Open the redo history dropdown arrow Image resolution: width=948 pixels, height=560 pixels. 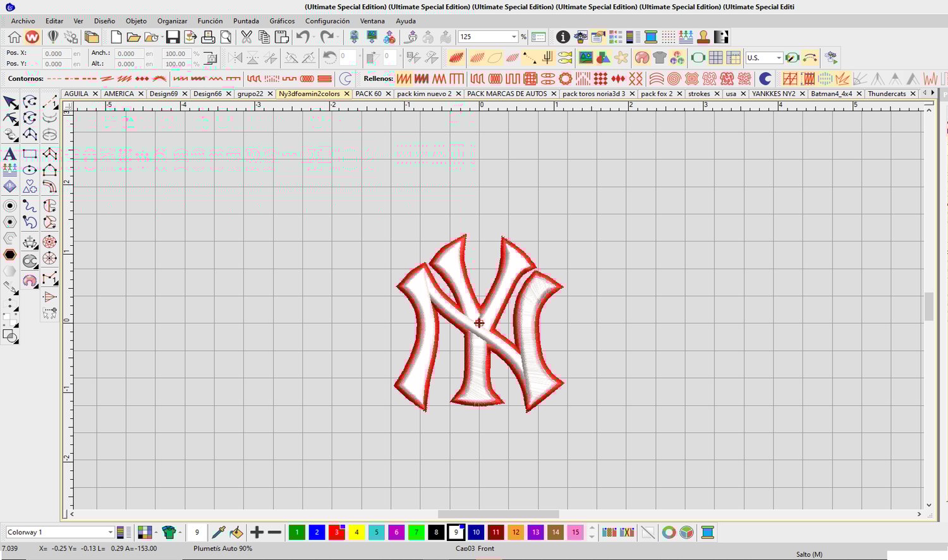[x=337, y=37]
